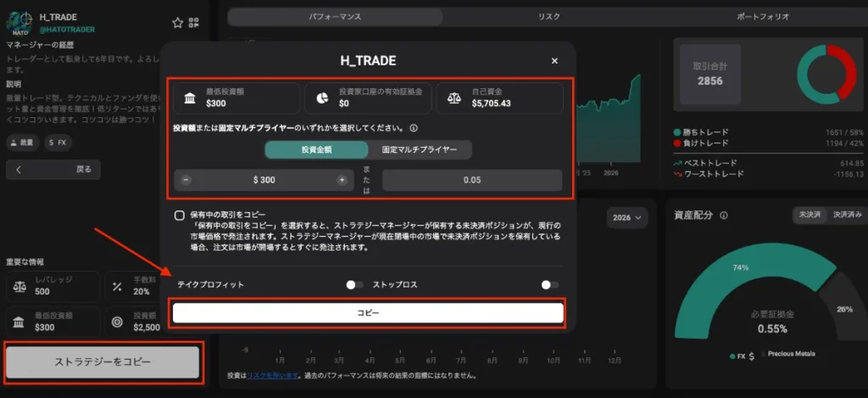This screenshot has width=868, height=398.
Task: Decrease investment with the minus button
Action: 186,180
